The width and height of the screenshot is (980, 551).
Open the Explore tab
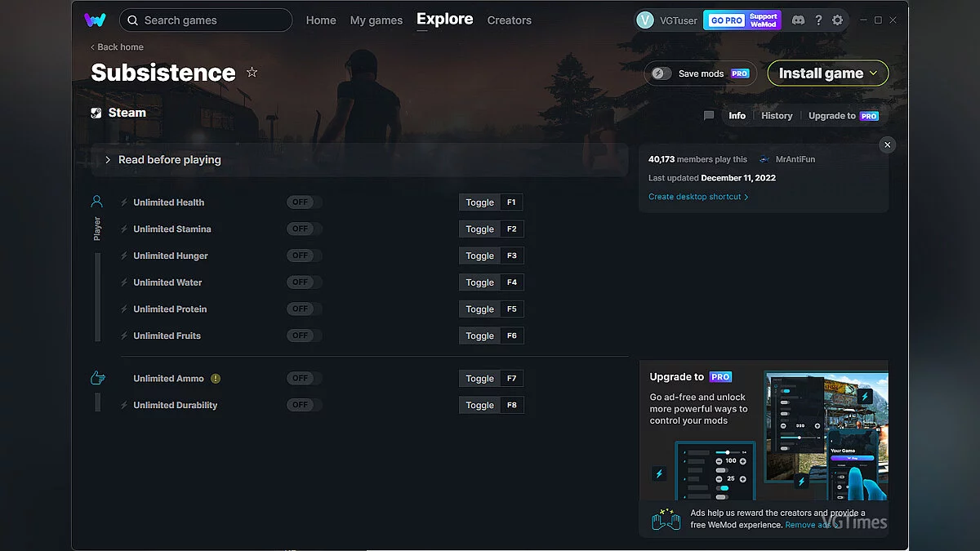click(x=445, y=19)
